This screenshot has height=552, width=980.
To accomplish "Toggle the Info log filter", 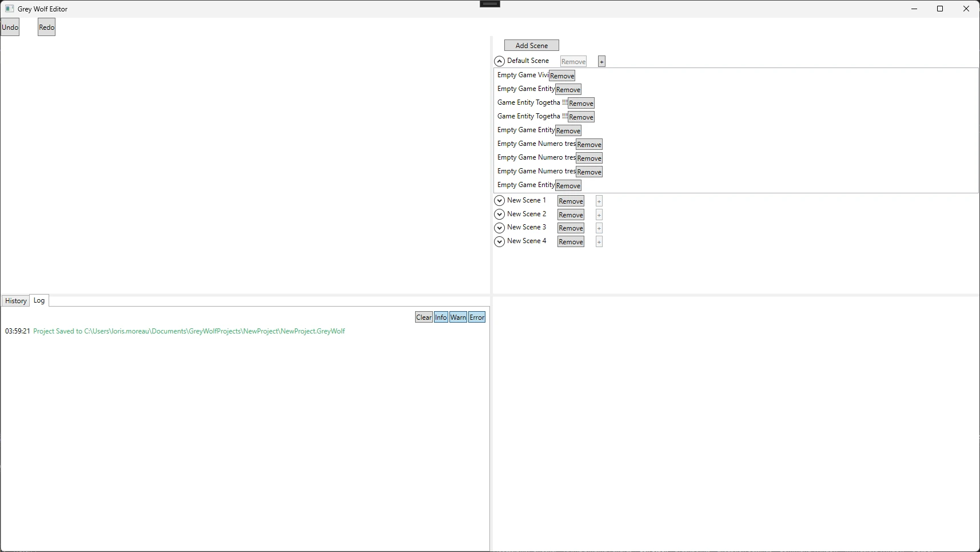I will click(441, 317).
